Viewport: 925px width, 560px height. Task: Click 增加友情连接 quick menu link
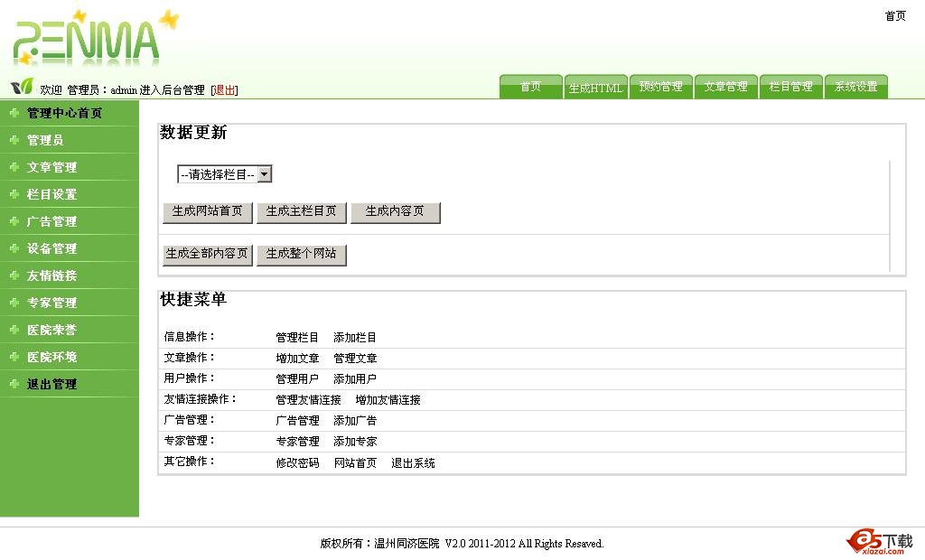(x=388, y=400)
